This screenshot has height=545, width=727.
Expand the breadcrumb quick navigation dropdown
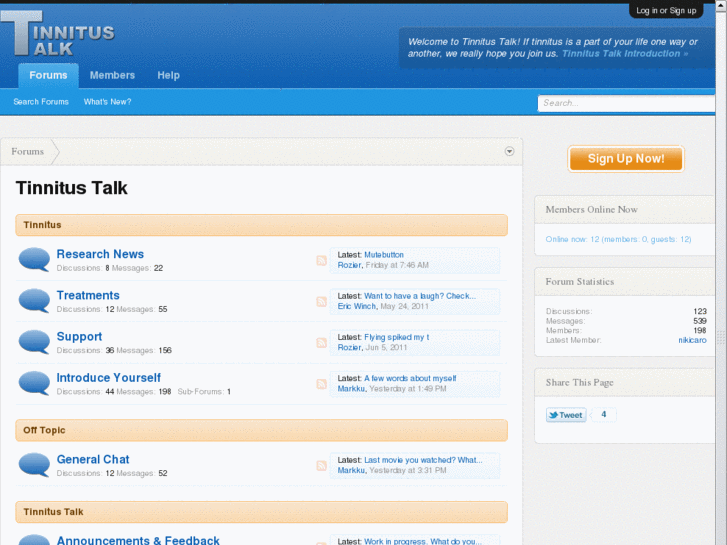point(509,151)
